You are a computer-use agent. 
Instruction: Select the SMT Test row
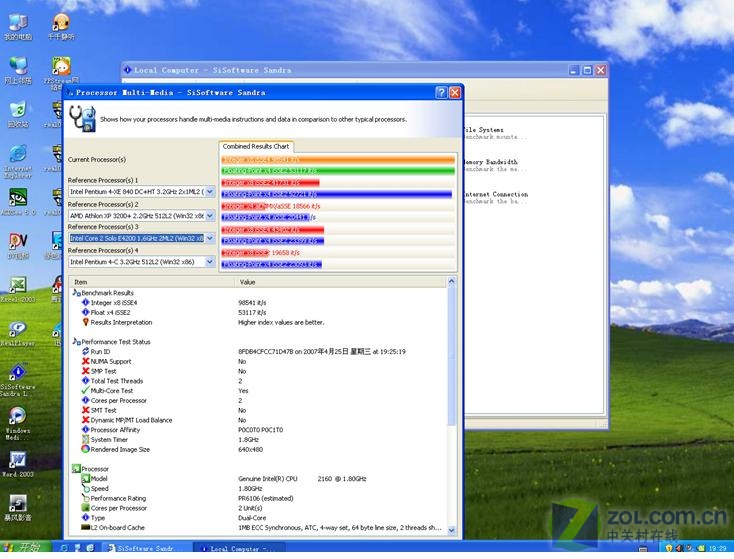[x=257, y=410]
